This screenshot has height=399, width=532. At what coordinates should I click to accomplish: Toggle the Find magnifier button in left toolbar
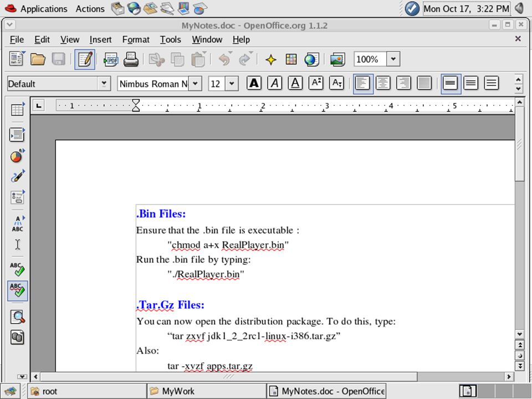pos(17,317)
